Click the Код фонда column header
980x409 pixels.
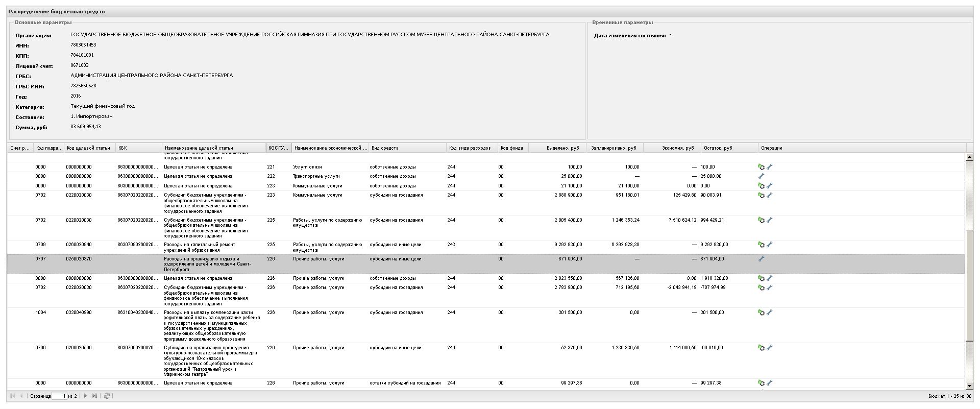click(x=513, y=148)
